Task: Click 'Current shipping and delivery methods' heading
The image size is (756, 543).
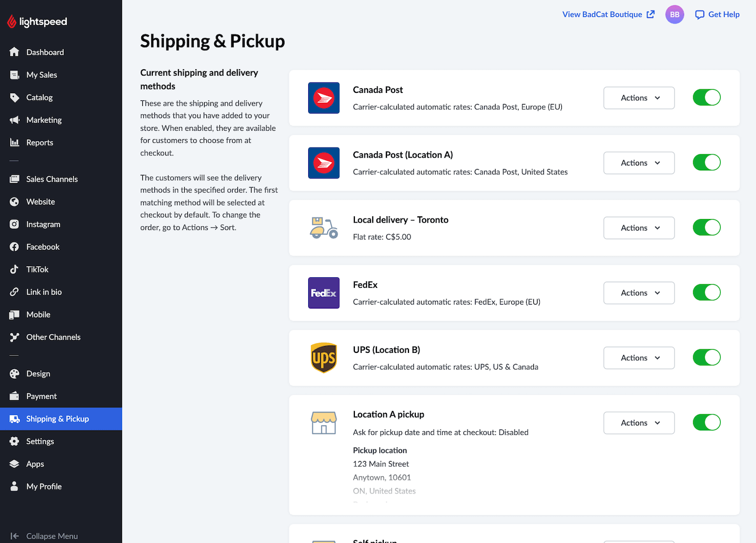Action: tap(199, 79)
